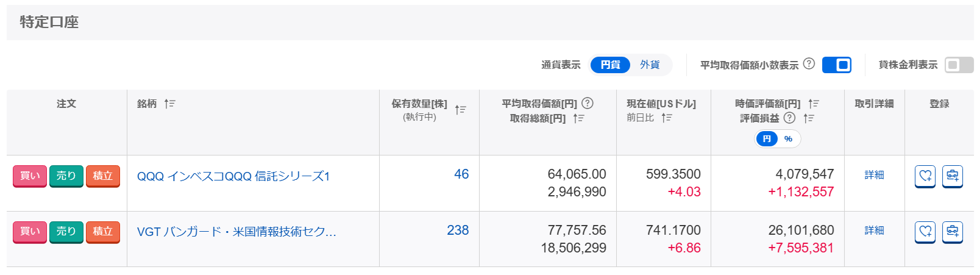
Task: Click the heart favorite icon for VGT
Action: click(x=925, y=232)
